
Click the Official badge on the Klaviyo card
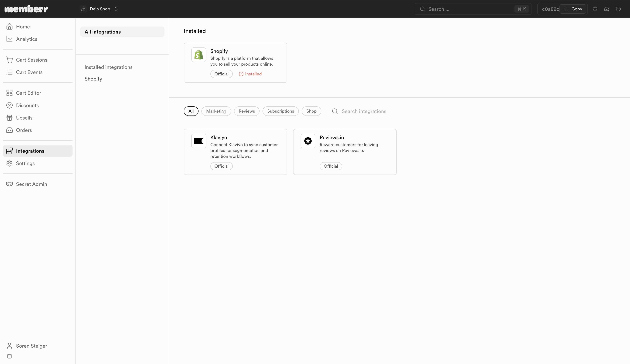click(221, 166)
